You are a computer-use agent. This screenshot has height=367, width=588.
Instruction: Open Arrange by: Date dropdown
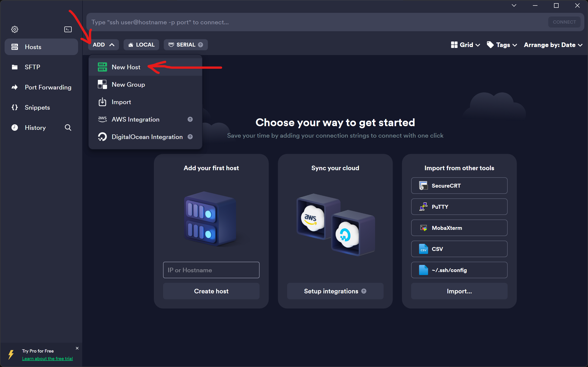[553, 45]
